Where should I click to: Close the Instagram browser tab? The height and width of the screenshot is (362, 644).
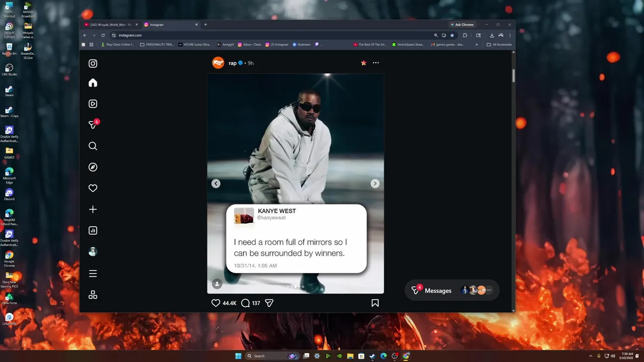[196, 25]
